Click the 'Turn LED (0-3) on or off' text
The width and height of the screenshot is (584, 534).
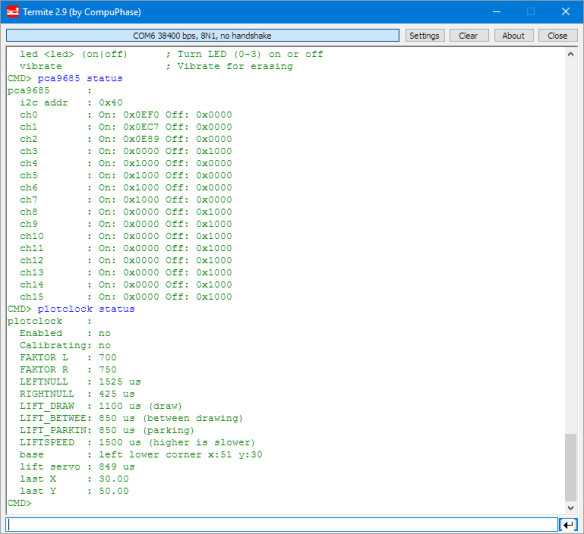[x=250, y=54]
